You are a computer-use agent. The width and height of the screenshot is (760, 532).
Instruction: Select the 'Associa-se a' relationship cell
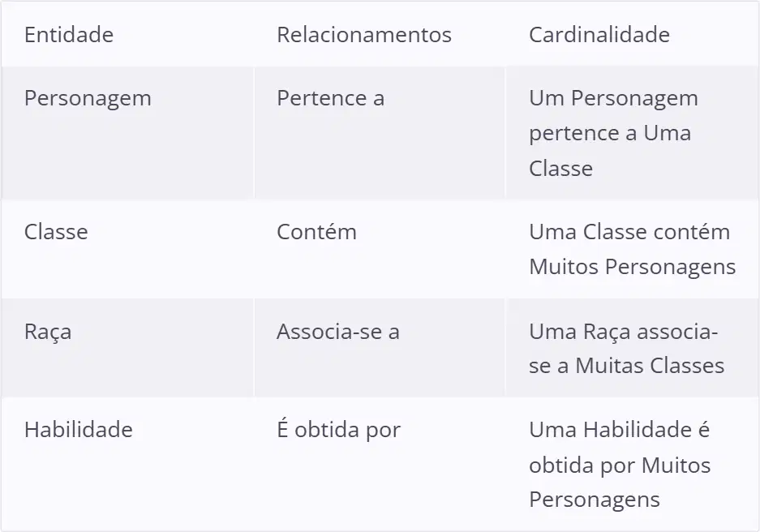coord(380,348)
